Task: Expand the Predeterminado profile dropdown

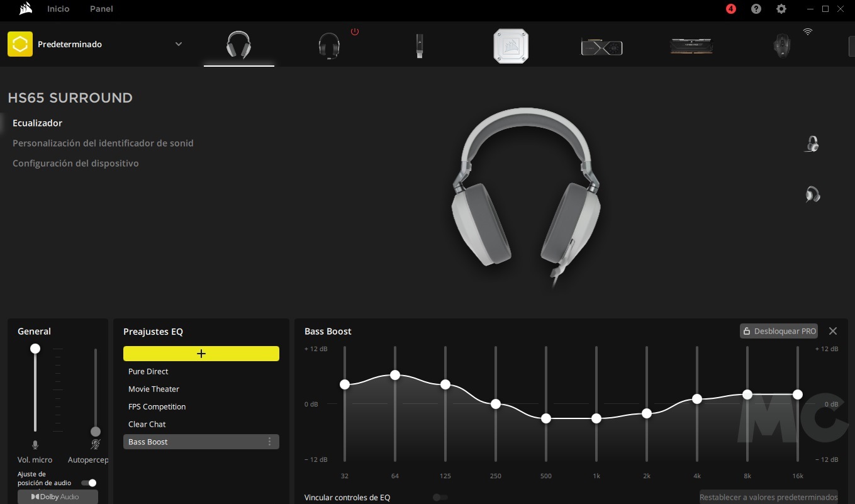Action: click(179, 44)
